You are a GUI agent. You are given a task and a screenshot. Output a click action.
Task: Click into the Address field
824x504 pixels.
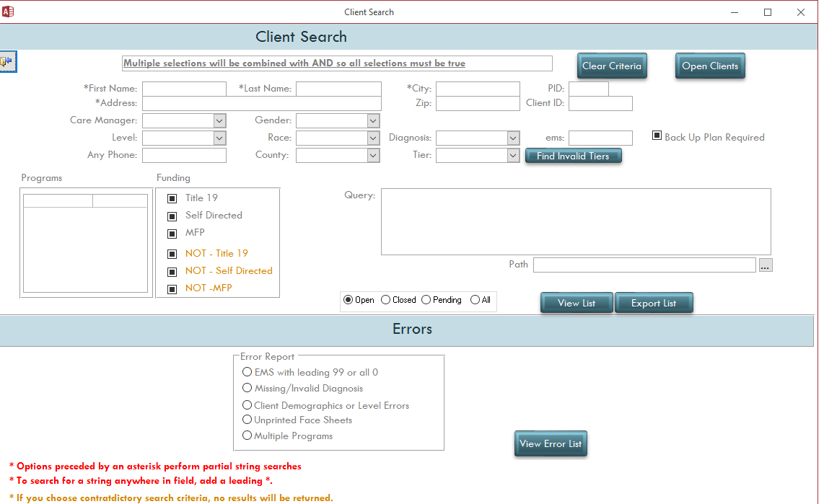[x=262, y=103]
